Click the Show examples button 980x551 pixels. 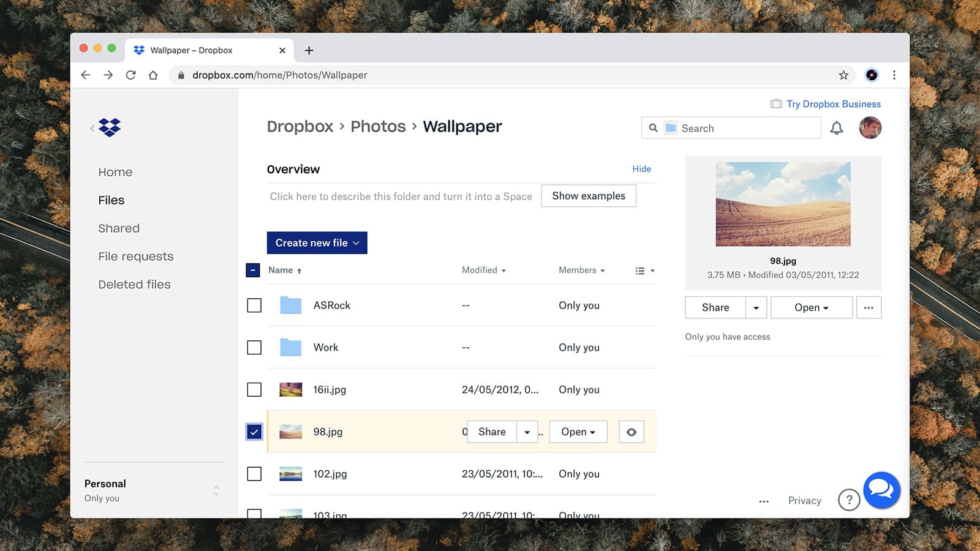(588, 196)
